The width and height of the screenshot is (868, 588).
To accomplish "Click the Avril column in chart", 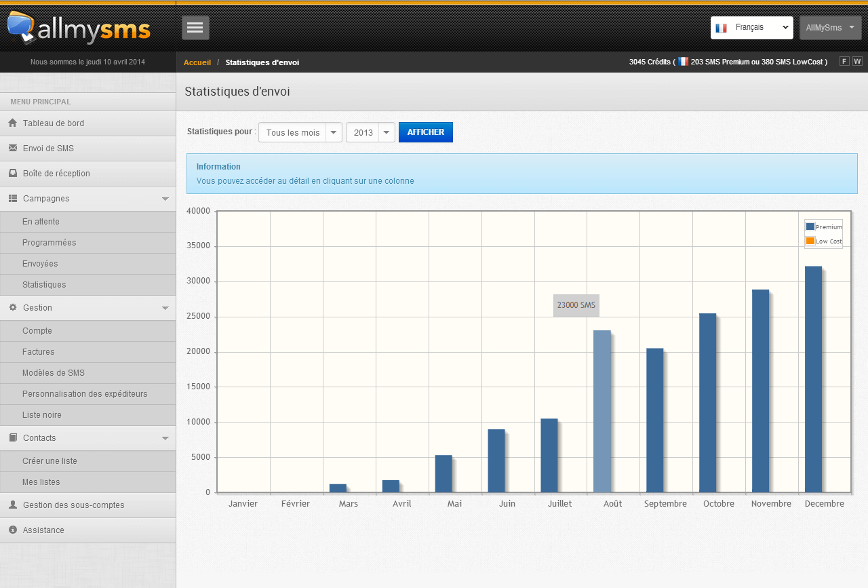I will coord(391,486).
